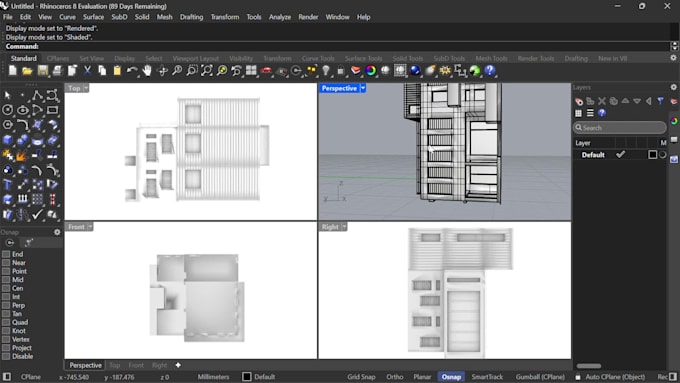Check the Disable osnap checkbox
The width and height of the screenshot is (680, 383).
click(6, 357)
